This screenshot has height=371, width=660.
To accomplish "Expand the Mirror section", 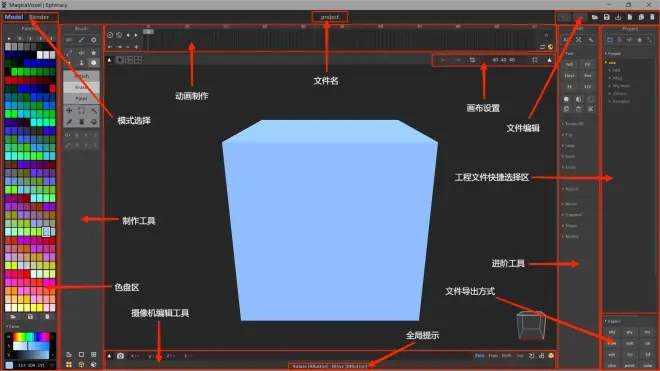I will 570,204.
